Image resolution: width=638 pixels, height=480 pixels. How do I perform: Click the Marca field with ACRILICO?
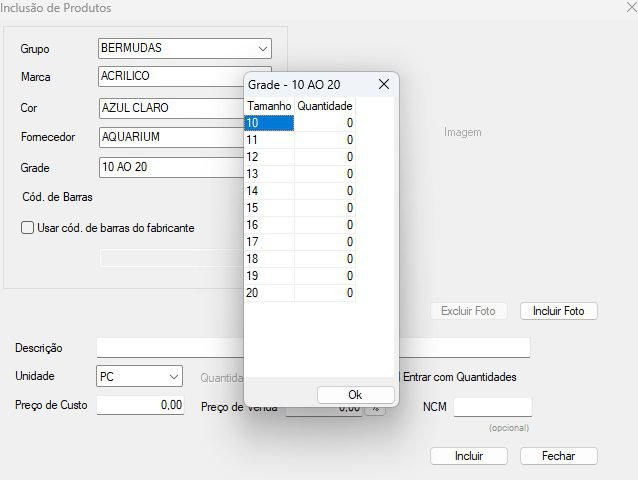click(171, 76)
